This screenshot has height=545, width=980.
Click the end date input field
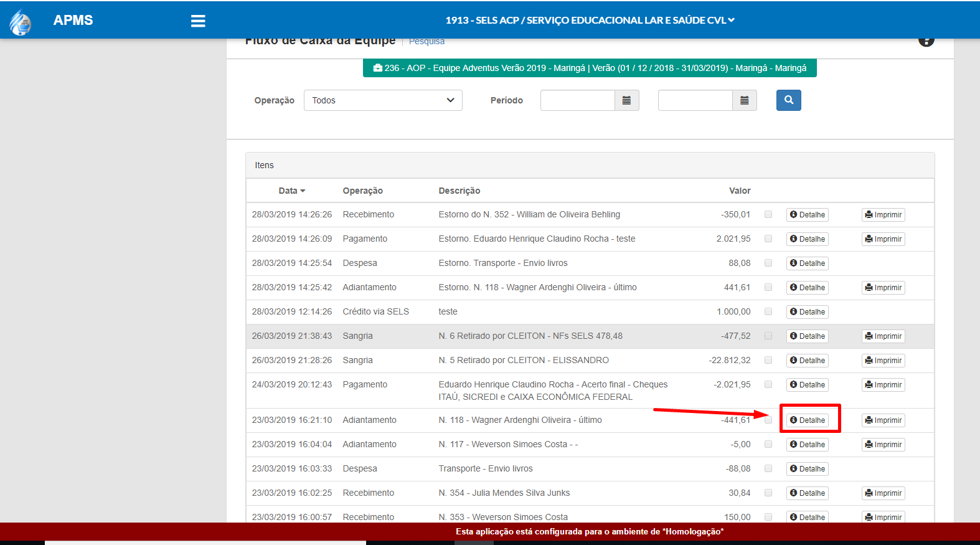click(695, 100)
